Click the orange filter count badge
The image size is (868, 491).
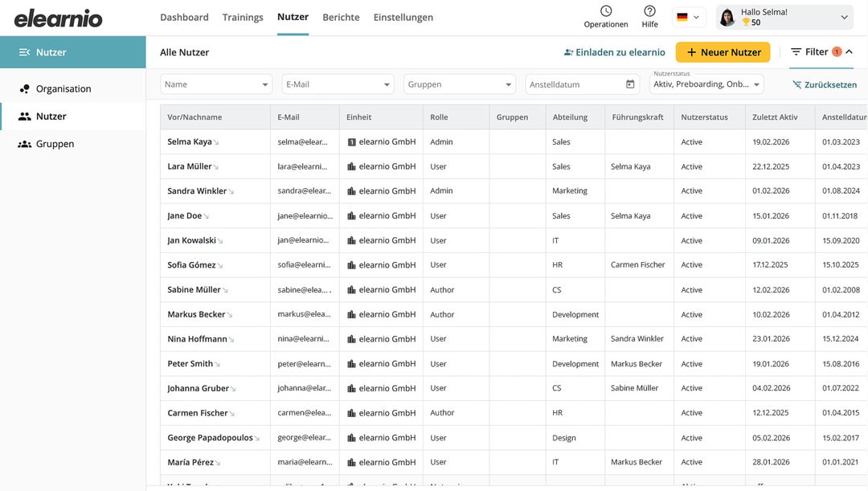(837, 51)
